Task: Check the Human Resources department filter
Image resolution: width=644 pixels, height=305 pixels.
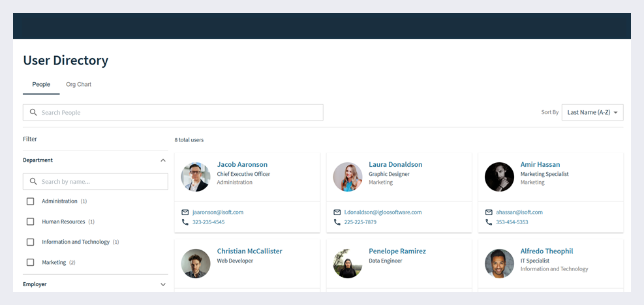Action: [x=31, y=222]
